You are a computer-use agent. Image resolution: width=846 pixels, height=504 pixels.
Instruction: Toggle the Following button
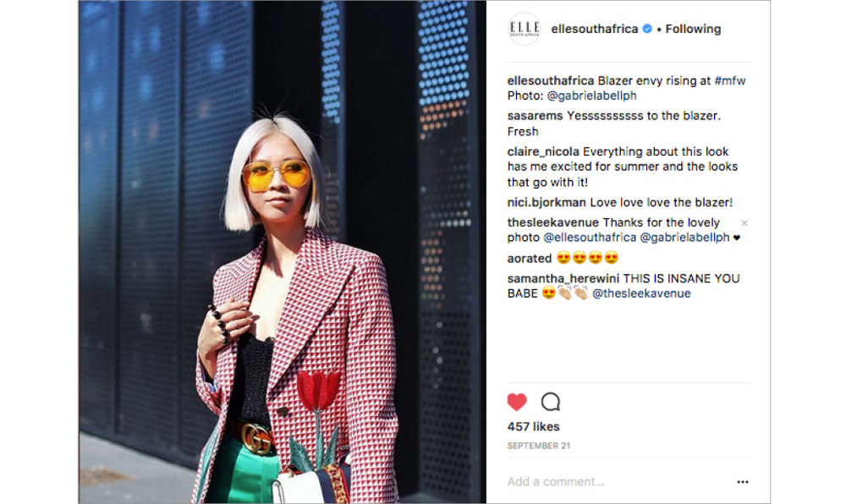click(693, 29)
